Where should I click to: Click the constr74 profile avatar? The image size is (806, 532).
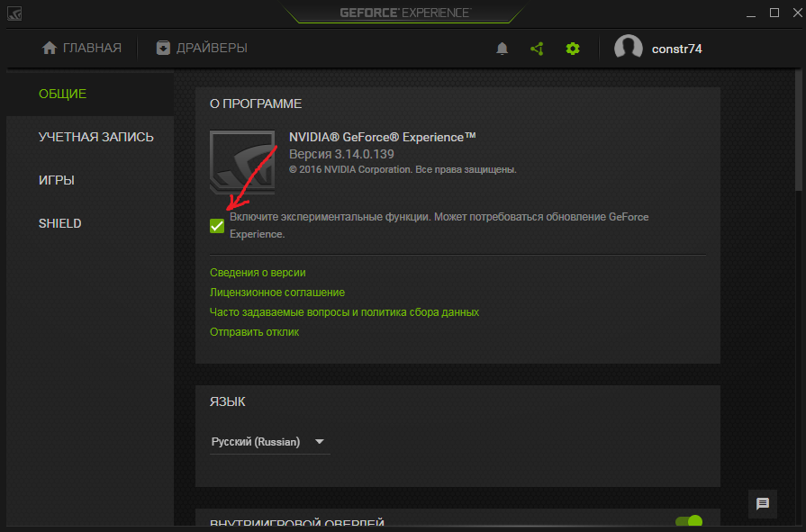[x=629, y=49]
